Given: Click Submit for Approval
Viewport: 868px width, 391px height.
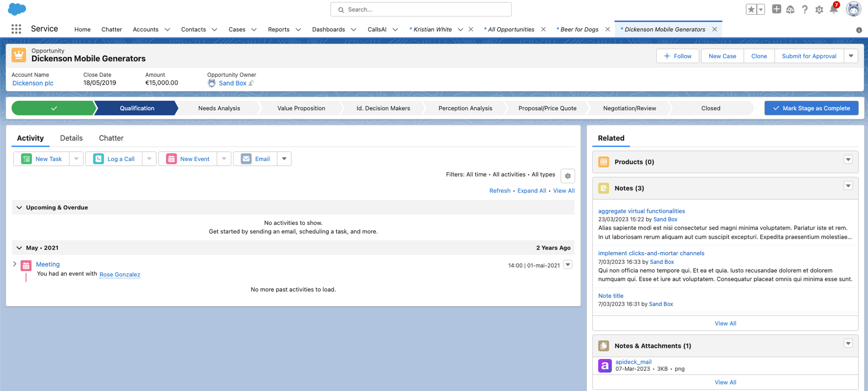Looking at the screenshot, I should (x=809, y=56).
